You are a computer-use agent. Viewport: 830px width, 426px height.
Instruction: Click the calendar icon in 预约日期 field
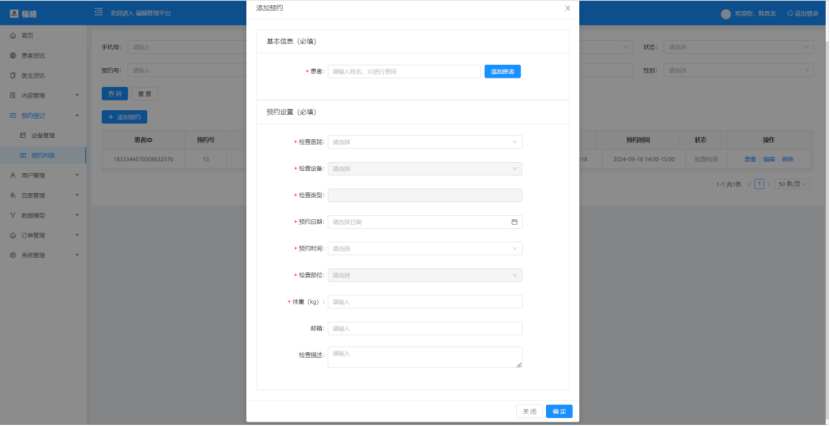tap(514, 222)
